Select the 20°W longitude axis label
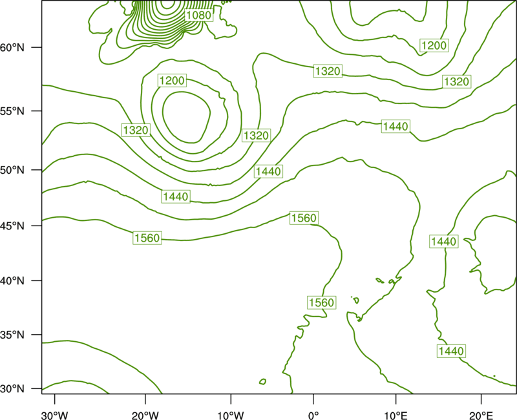This screenshot has width=517, height=420. click(x=145, y=415)
